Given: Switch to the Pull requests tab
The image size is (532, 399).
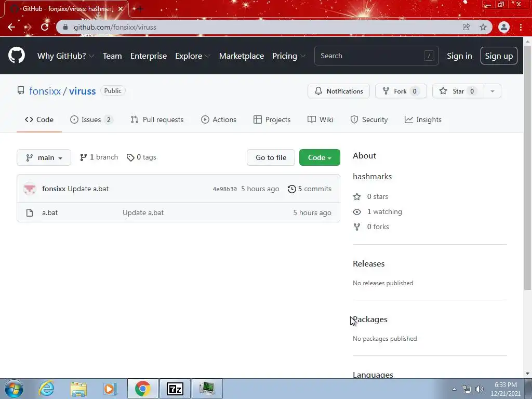Looking at the screenshot, I should pos(157,120).
